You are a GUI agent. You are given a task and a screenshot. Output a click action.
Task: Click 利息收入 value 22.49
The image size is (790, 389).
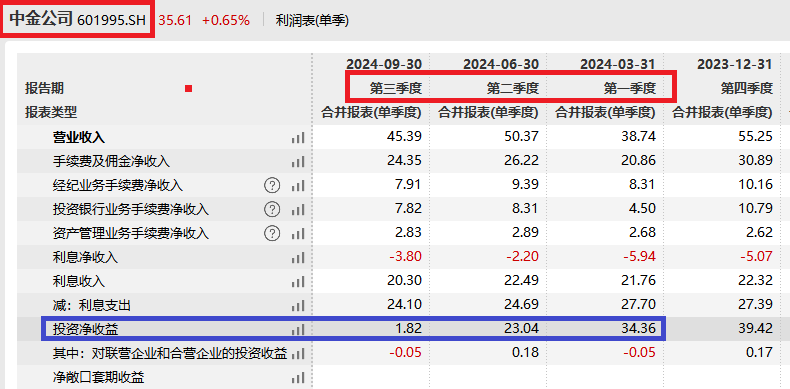click(x=521, y=281)
